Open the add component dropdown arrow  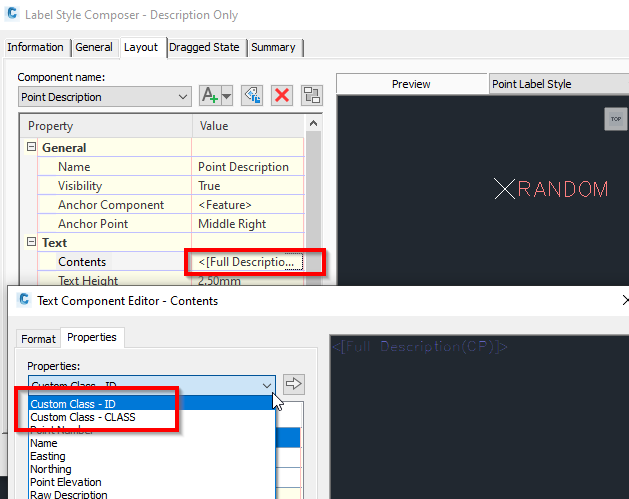pyautogui.click(x=227, y=96)
